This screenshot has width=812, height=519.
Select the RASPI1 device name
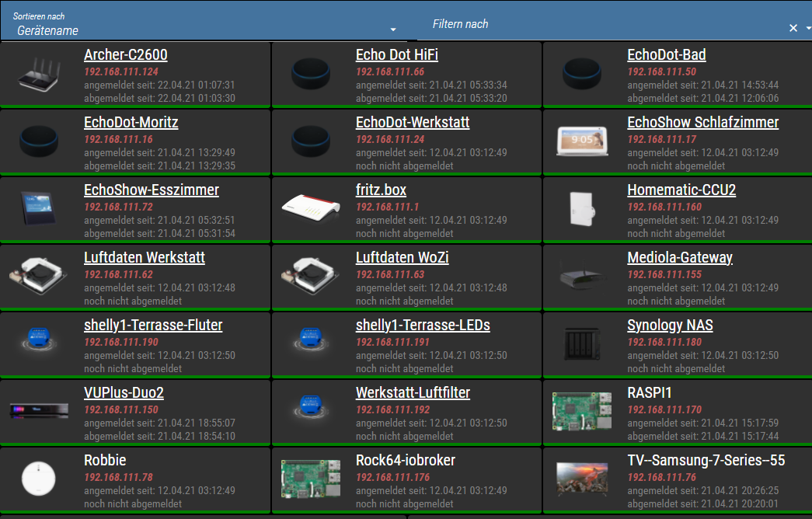650,392
